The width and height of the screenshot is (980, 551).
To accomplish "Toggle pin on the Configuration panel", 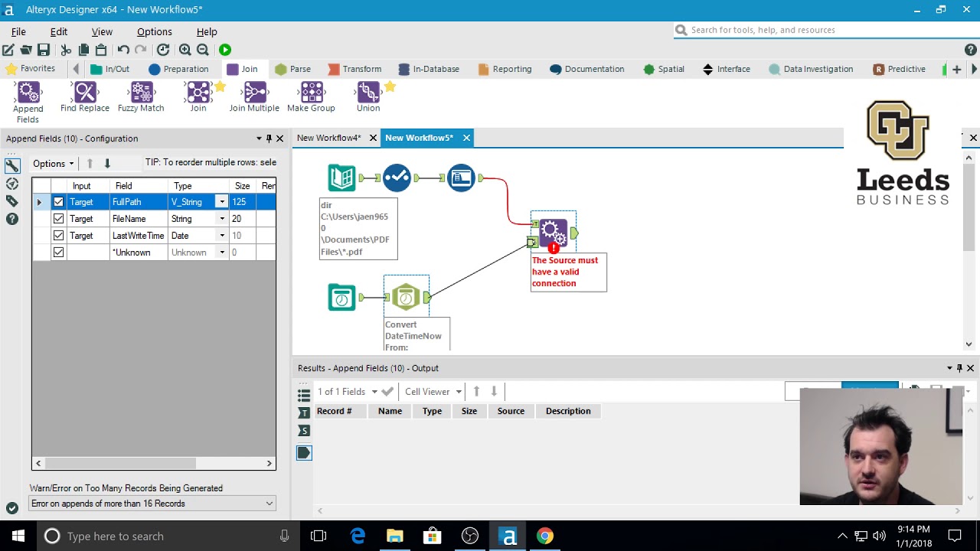I will [269, 139].
